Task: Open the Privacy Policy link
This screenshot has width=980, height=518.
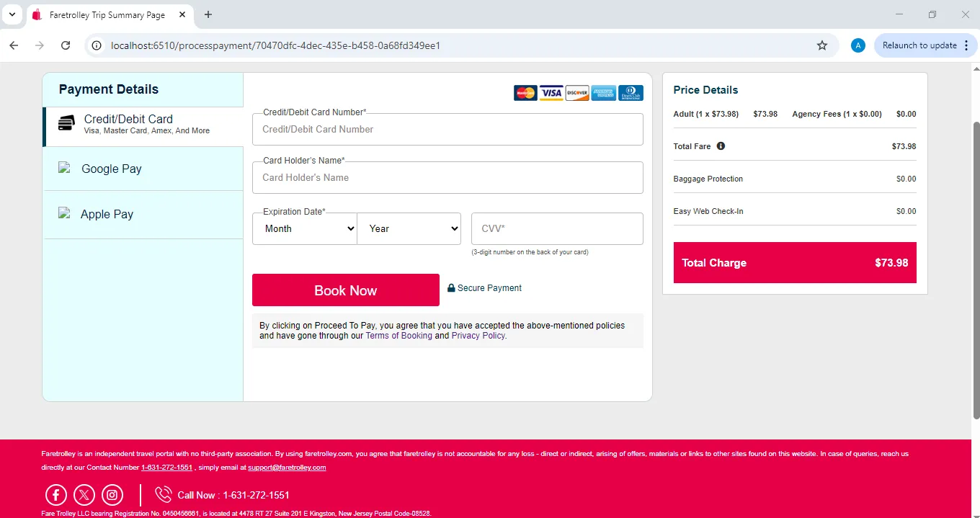Action: point(478,336)
